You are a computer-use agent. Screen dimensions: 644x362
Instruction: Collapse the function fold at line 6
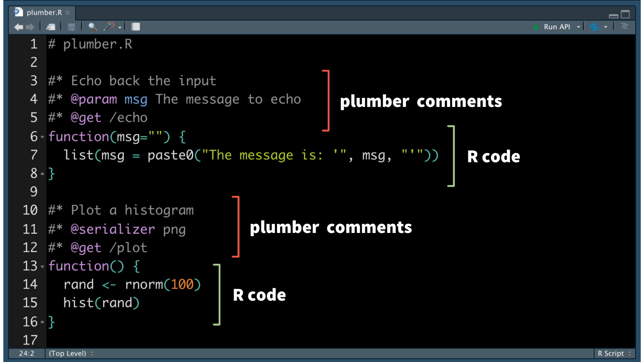tap(42, 137)
